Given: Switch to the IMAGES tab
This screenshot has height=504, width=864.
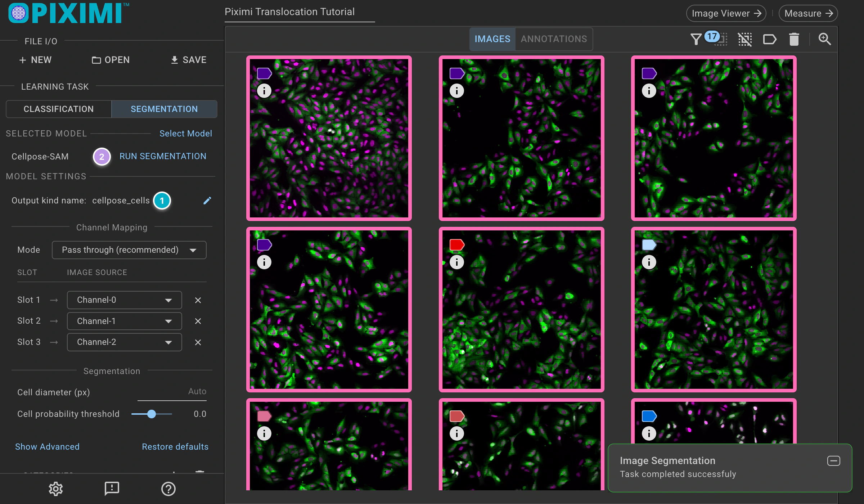Looking at the screenshot, I should (492, 39).
